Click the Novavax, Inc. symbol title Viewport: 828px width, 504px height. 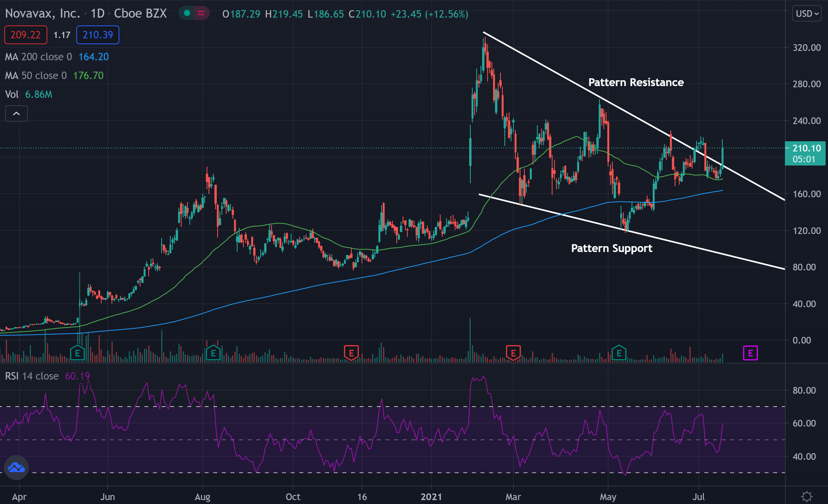(42, 14)
